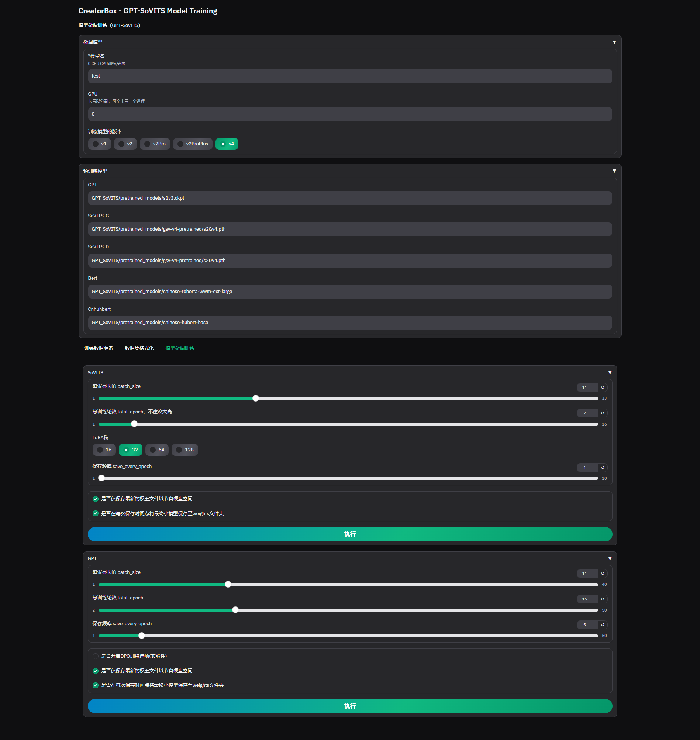700x740 pixels.
Task: Reset SoVITS save_every_epoch value
Action: [602, 467]
